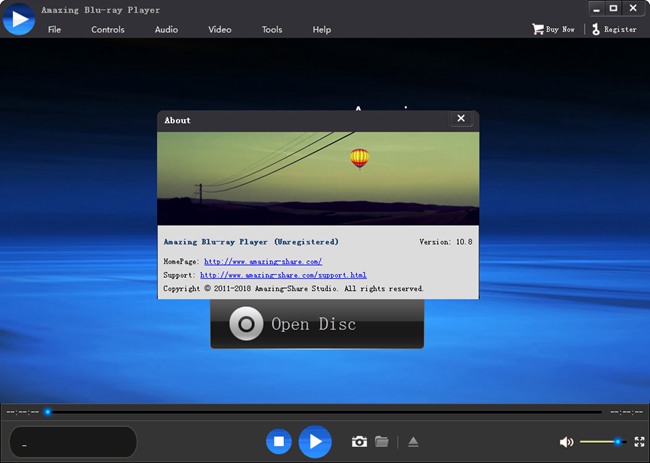Open the File menu

54,29
